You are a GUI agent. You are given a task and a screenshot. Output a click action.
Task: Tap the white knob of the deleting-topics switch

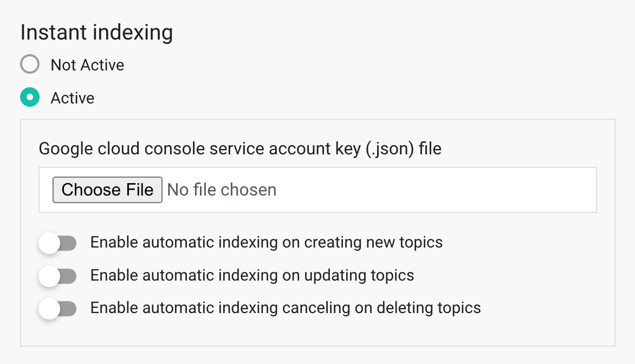pyautogui.click(x=49, y=309)
